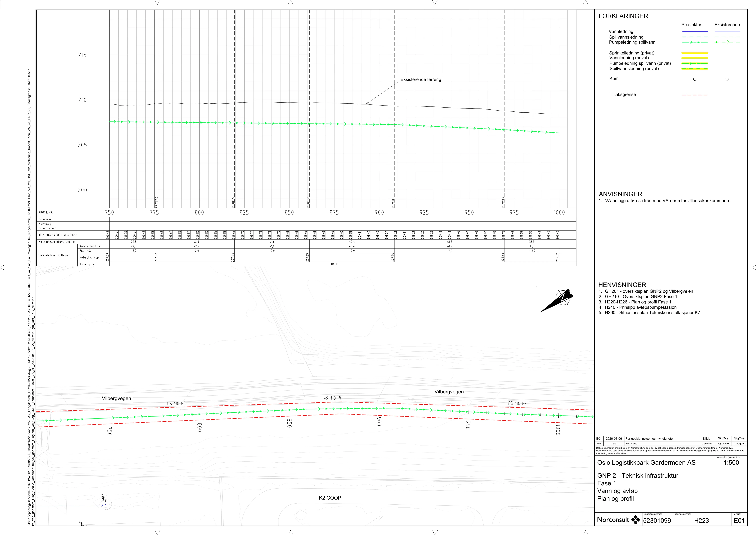Click the red dashed Tiltaksgrense line sample
The width and height of the screenshot is (756, 535).
tap(695, 95)
